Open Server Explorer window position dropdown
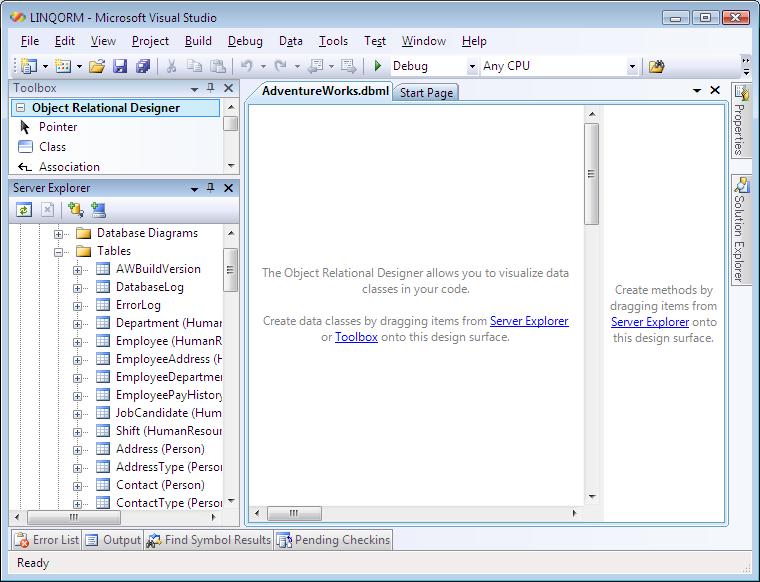Viewport: 760px width, 582px height. [x=194, y=189]
